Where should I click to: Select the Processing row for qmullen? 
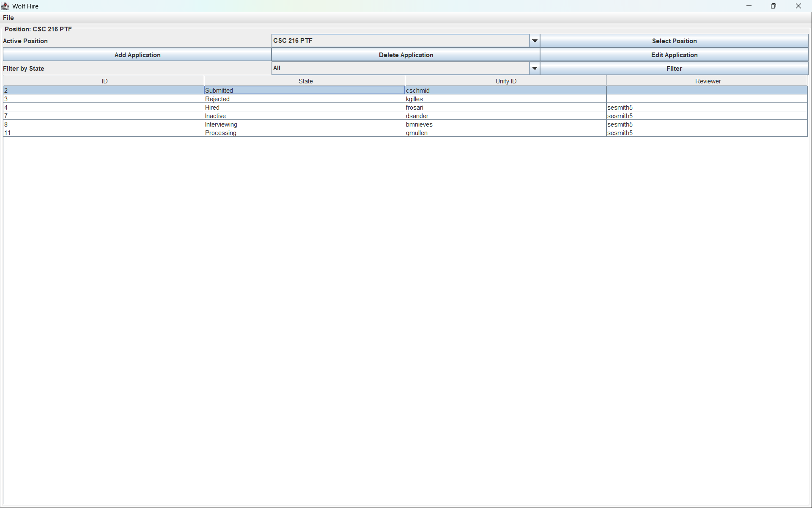click(x=304, y=133)
